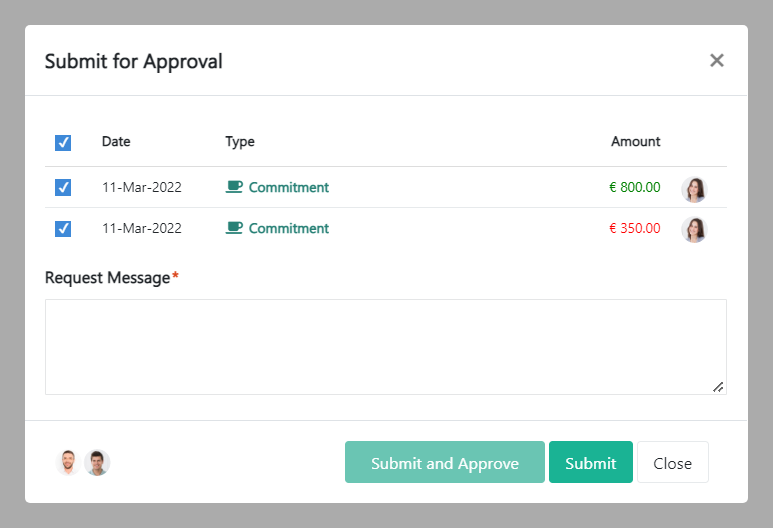Click the first approver avatar in footer
Viewport: 773px width, 528px height.
pos(68,462)
